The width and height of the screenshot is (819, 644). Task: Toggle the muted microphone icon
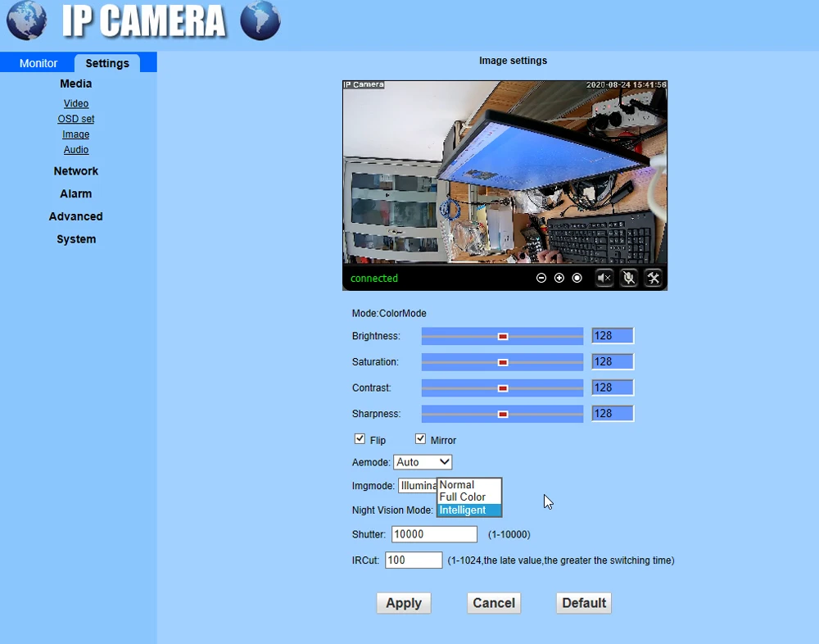tap(629, 278)
